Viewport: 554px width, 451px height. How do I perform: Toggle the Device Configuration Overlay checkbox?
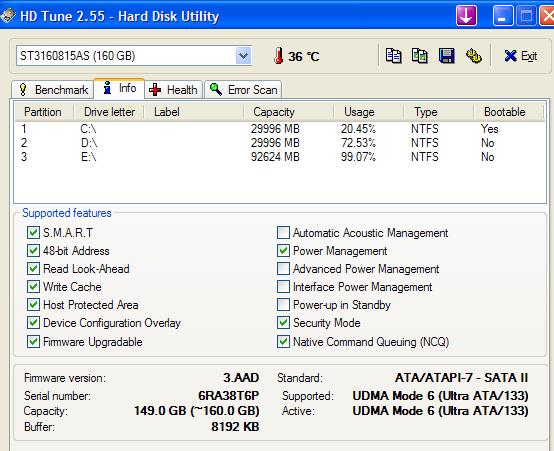coord(33,322)
